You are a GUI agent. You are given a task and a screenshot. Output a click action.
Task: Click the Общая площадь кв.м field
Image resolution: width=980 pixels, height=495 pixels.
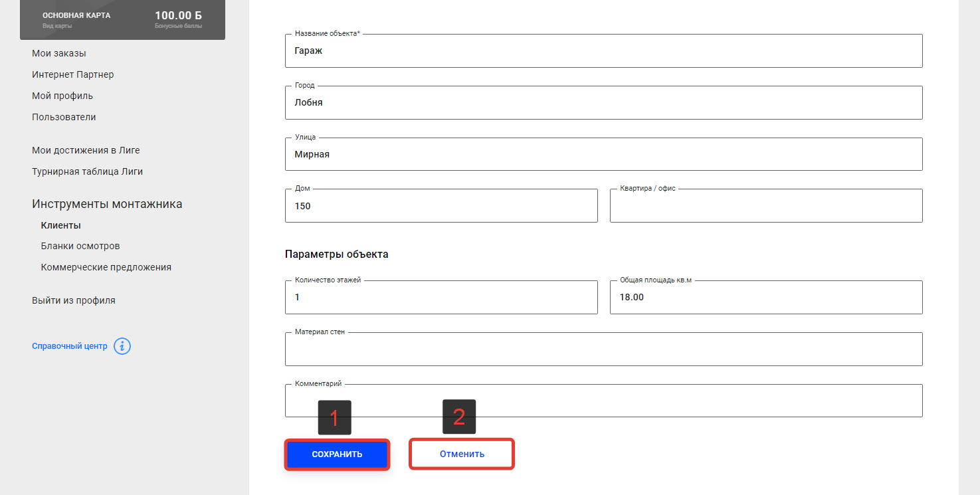pyautogui.click(x=766, y=297)
